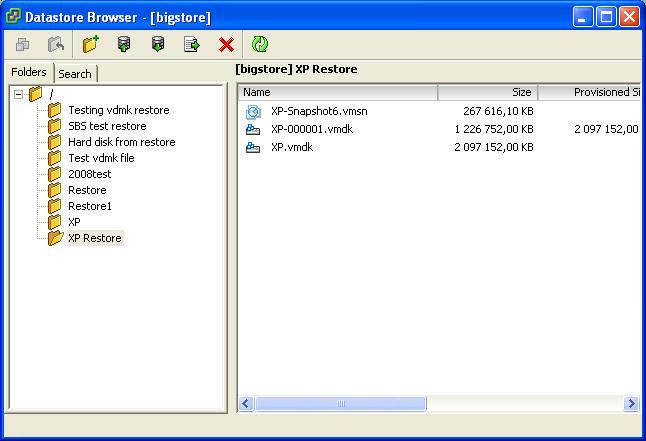Select the Restore folder label
The width and height of the screenshot is (646, 441).
(87, 190)
